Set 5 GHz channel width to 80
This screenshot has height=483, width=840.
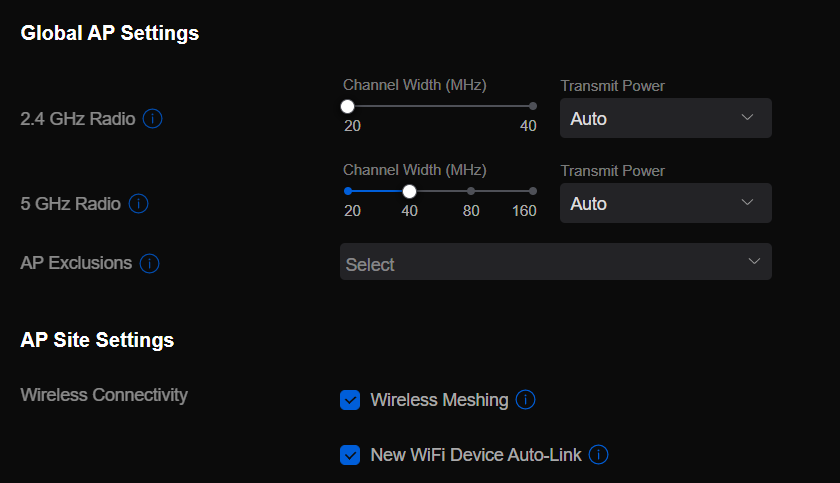pyautogui.click(x=471, y=191)
